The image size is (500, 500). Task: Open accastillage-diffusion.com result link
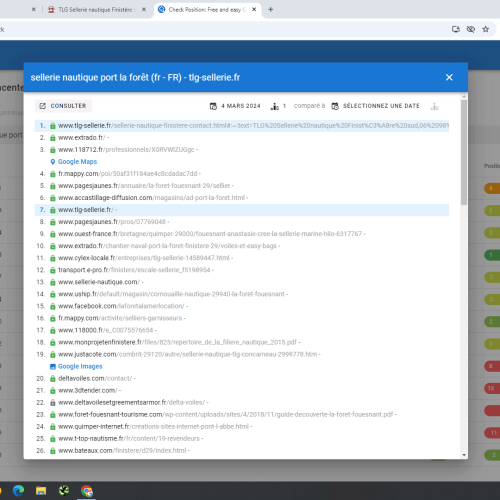tap(151, 198)
